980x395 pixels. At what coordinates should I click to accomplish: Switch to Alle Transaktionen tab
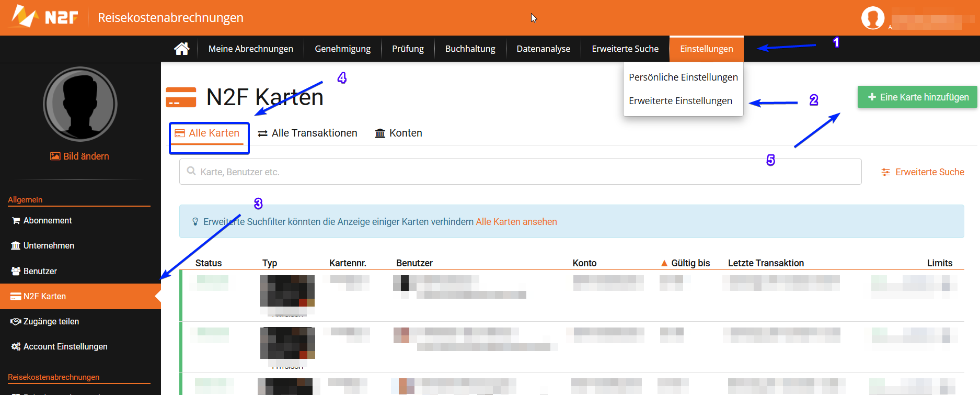tap(307, 133)
